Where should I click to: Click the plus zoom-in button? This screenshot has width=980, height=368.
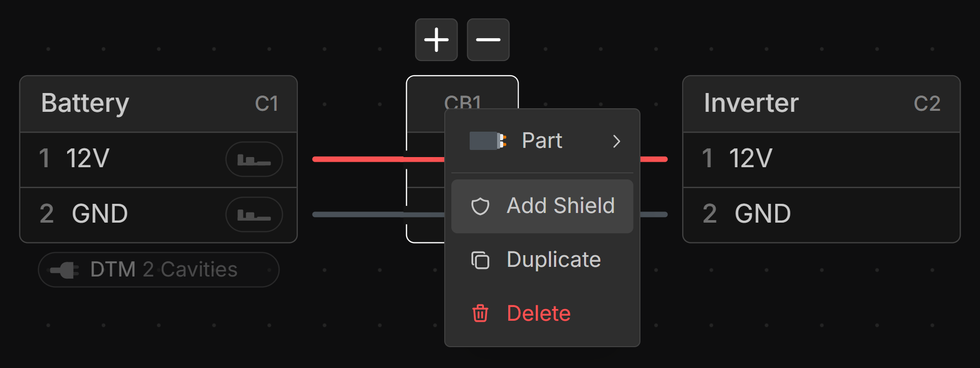pos(436,40)
